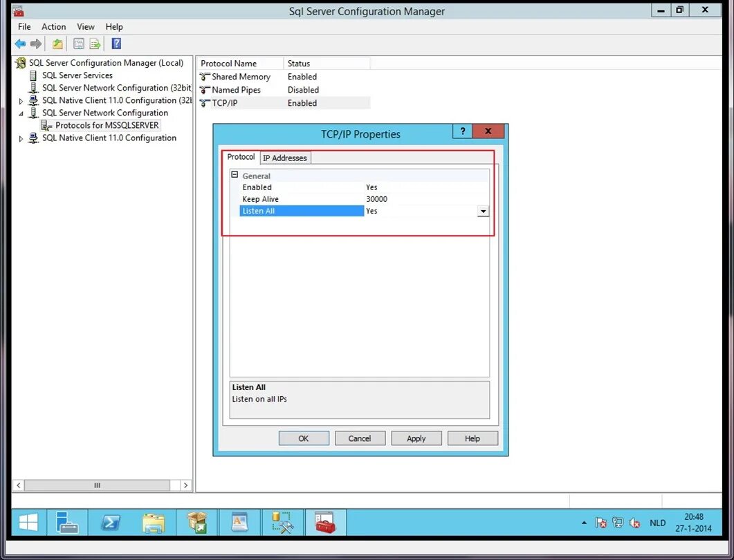Click the SQL Server Configuration Manager root icon
Screen dimensions: 734x560
click(21, 63)
